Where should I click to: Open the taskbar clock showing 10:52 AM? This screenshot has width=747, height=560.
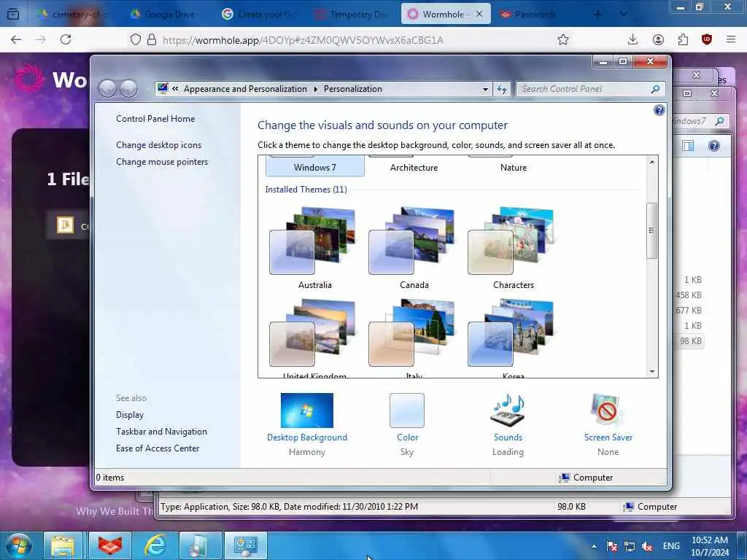point(710,546)
